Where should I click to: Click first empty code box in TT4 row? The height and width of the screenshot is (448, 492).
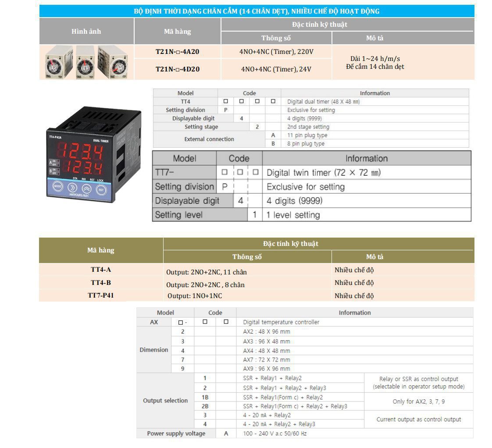tap(226, 101)
